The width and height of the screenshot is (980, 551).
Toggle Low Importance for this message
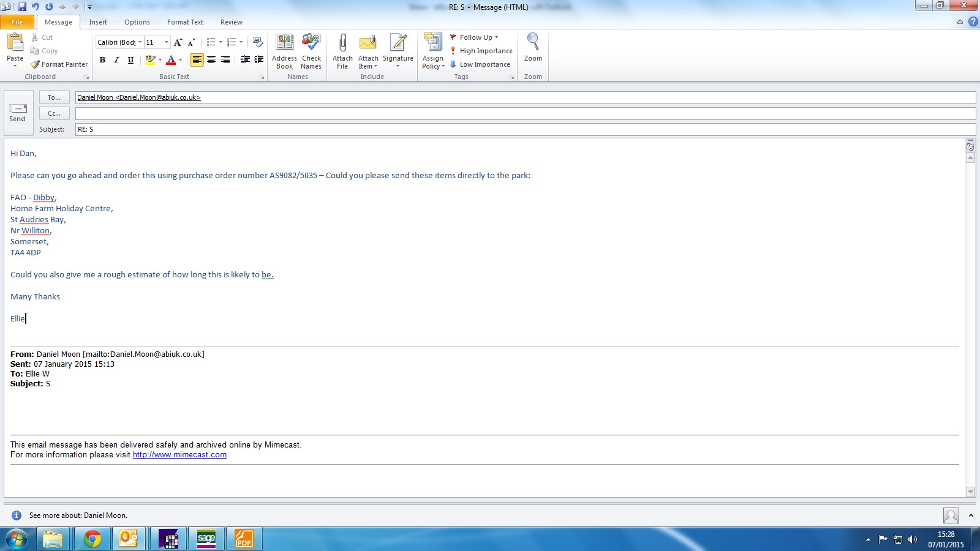coord(480,64)
